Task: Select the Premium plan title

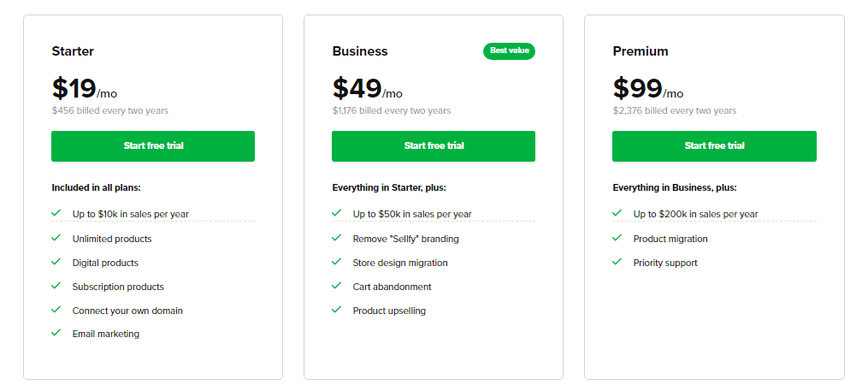Action: (641, 51)
